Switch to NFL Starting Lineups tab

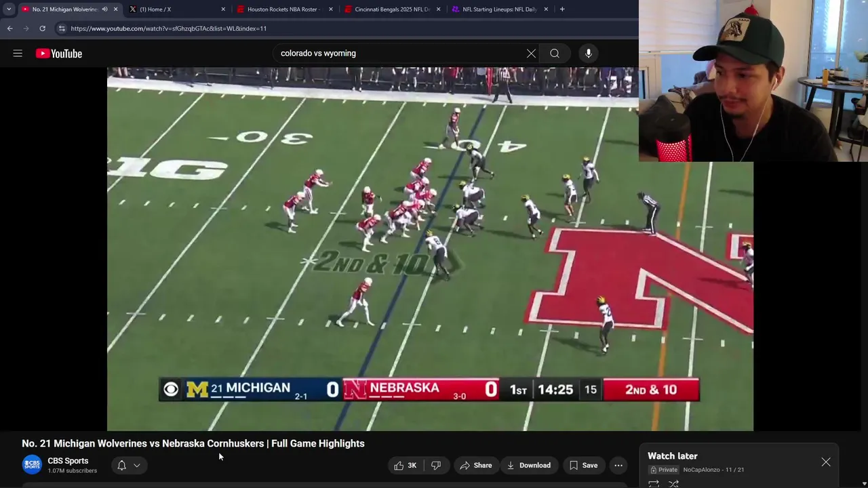pos(499,9)
